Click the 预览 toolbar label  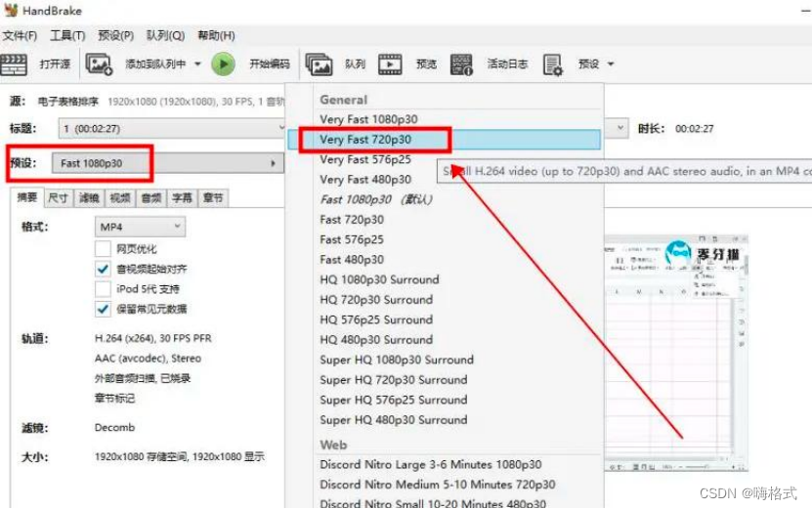[426, 64]
